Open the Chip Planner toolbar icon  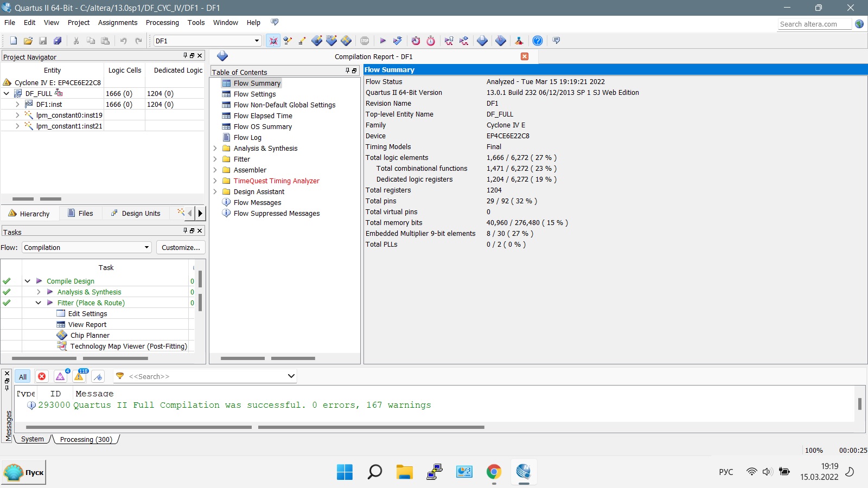tap(346, 41)
